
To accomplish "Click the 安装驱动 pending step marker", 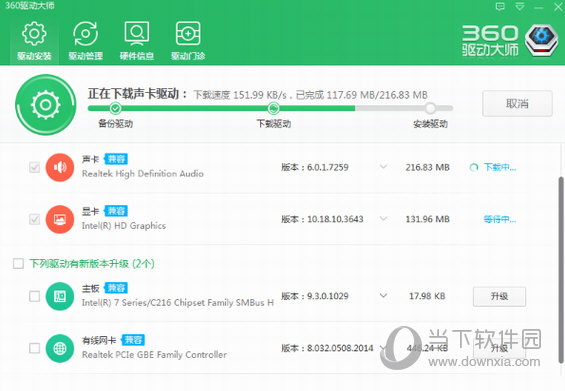I will pyautogui.click(x=430, y=108).
